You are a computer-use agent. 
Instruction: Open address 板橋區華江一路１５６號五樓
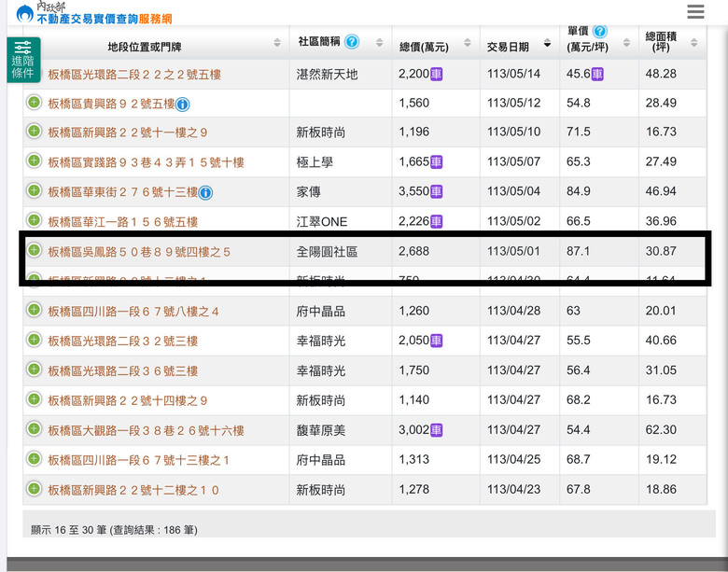(123, 222)
